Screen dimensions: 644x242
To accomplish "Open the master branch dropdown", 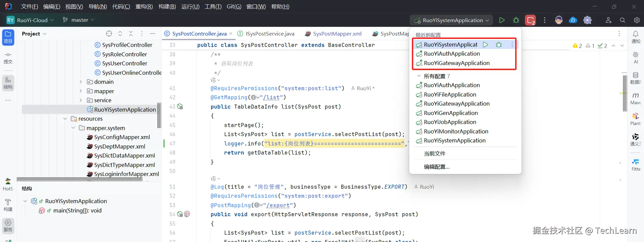I will click(78, 20).
